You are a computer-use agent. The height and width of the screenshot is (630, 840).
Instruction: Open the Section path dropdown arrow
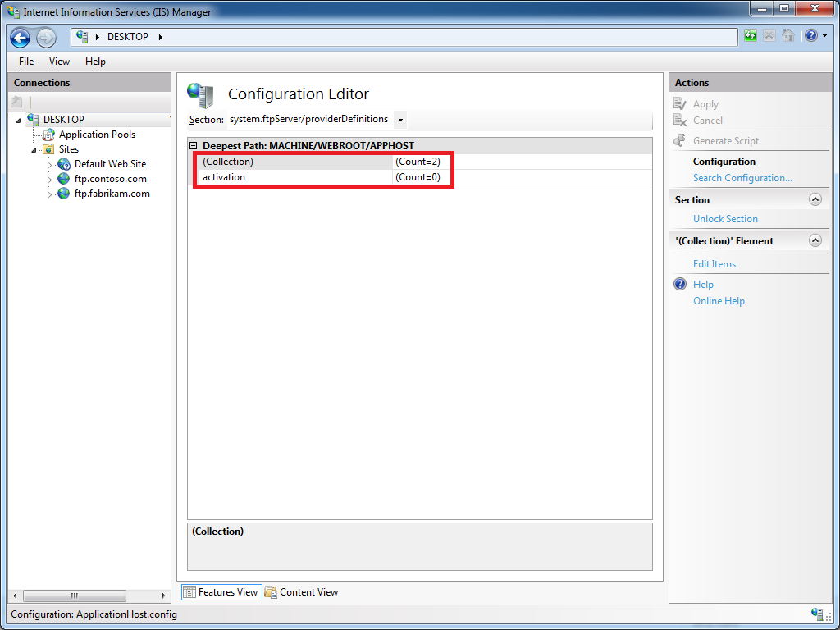(x=400, y=120)
